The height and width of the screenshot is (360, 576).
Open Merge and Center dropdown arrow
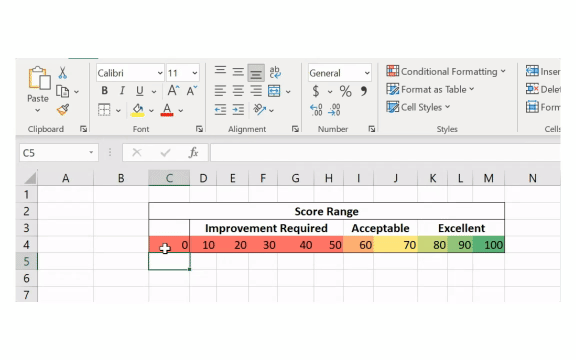click(288, 92)
